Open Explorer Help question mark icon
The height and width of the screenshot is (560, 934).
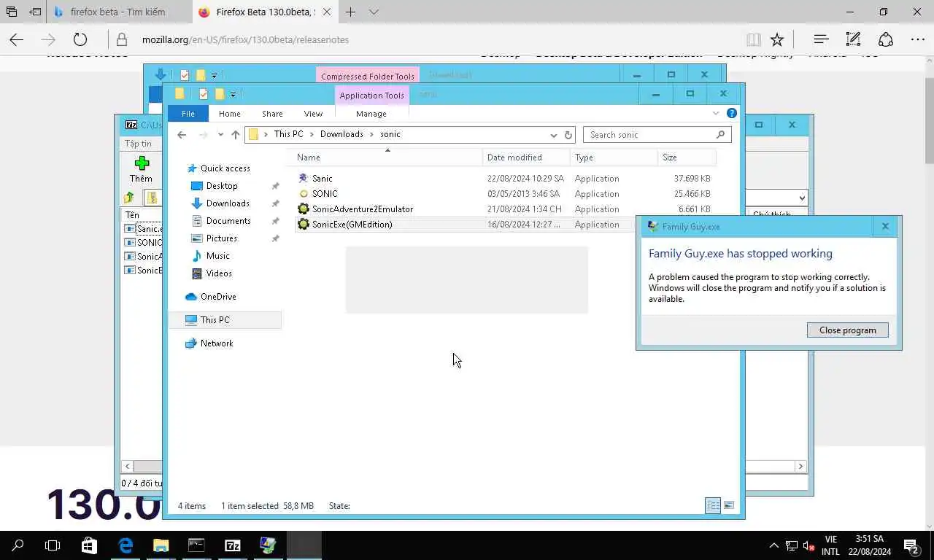pyautogui.click(x=732, y=114)
